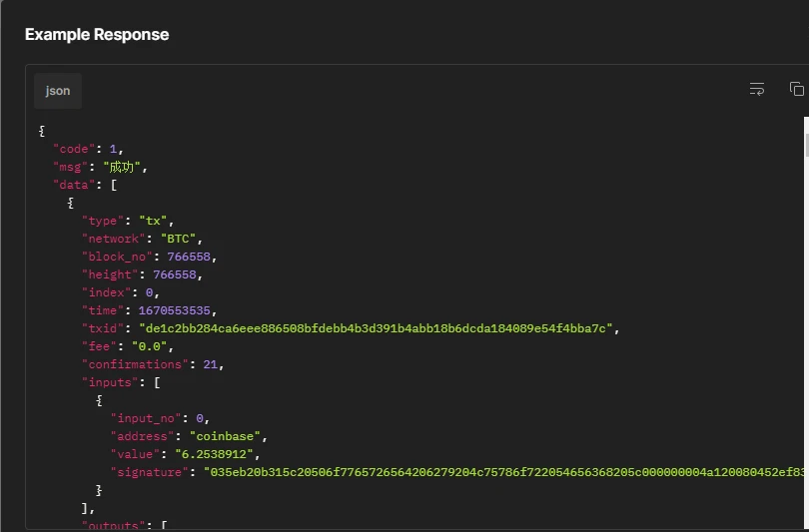Image resolution: width=809 pixels, height=532 pixels.
Task: Copy the example response code
Action: (796, 90)
